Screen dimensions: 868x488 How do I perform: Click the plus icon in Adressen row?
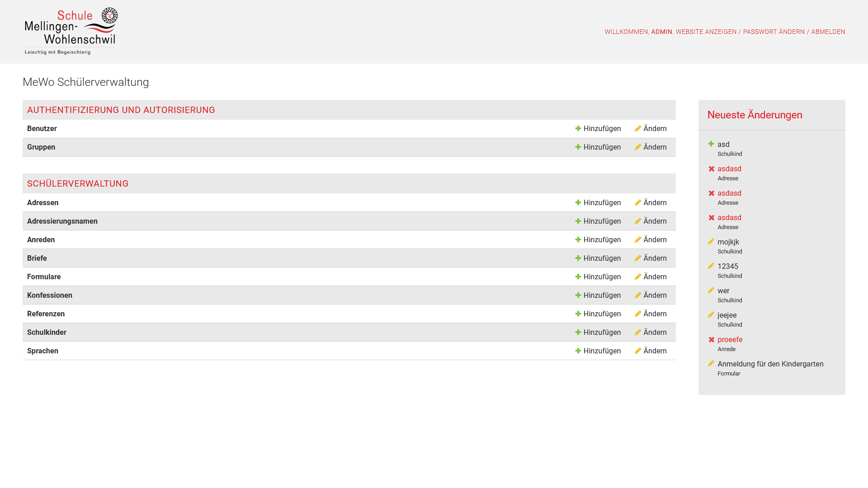tap(578, 203)
